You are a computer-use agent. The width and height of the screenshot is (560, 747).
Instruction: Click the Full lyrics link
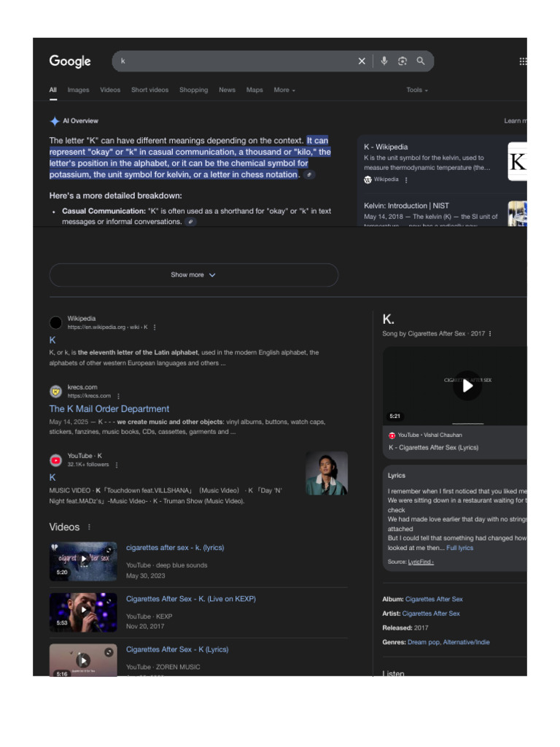tap(460, 548)
